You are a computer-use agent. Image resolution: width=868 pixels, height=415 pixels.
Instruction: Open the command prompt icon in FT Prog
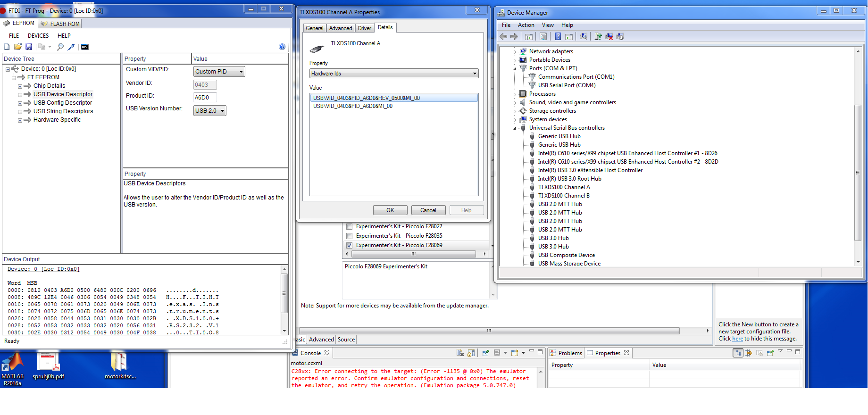point(85,47)
